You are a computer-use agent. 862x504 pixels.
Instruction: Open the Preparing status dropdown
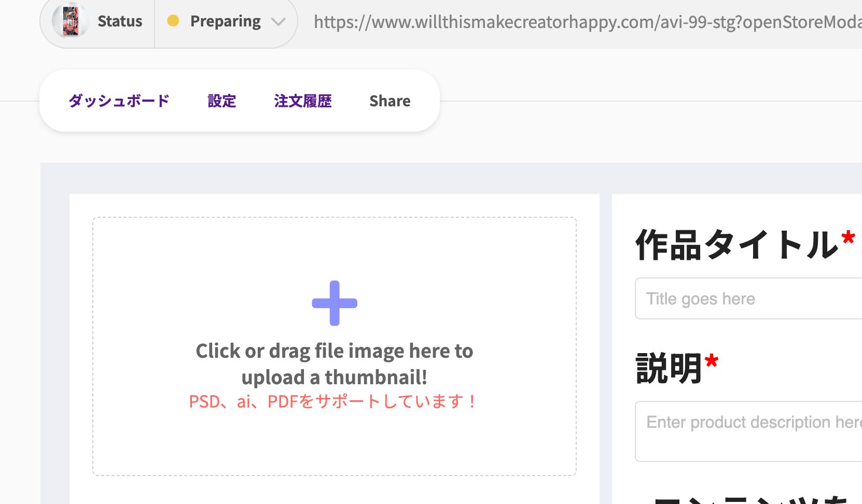(226, 21)
